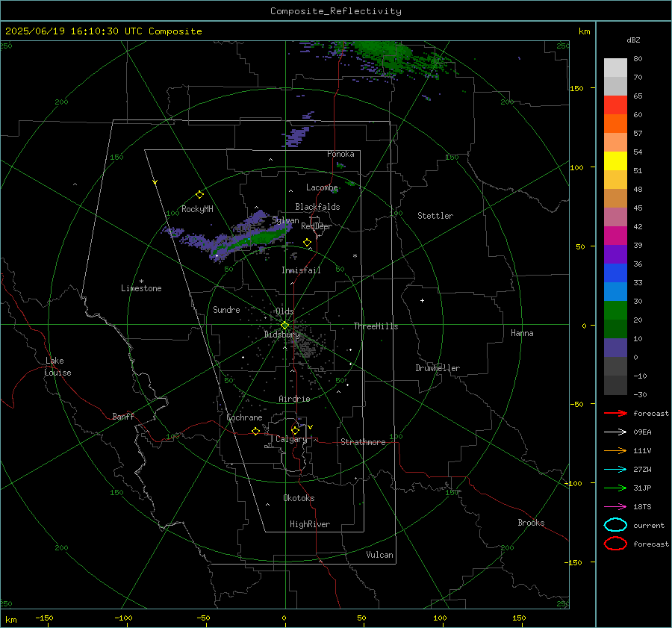The image size is (672, 628).
Task: Click the purple echo patch northwest of Ponoka
Action: (x=297, y=137)
